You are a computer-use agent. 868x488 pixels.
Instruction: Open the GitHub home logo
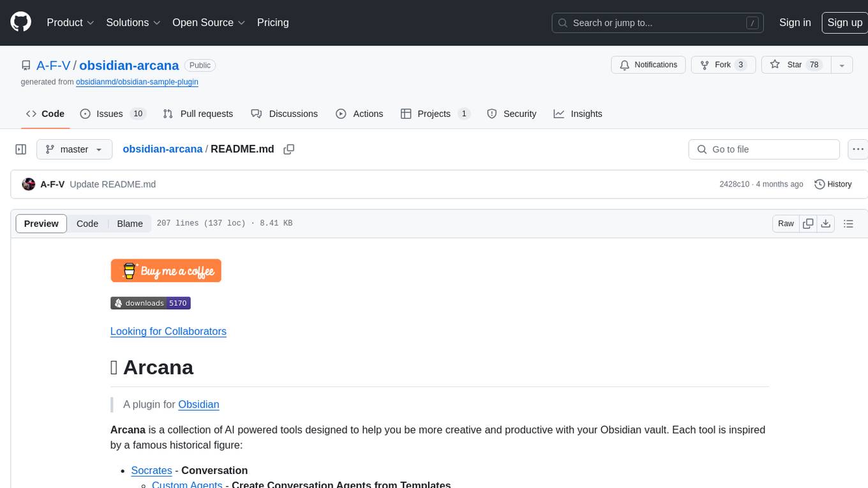pyautogui.click(x=20, y=22)
